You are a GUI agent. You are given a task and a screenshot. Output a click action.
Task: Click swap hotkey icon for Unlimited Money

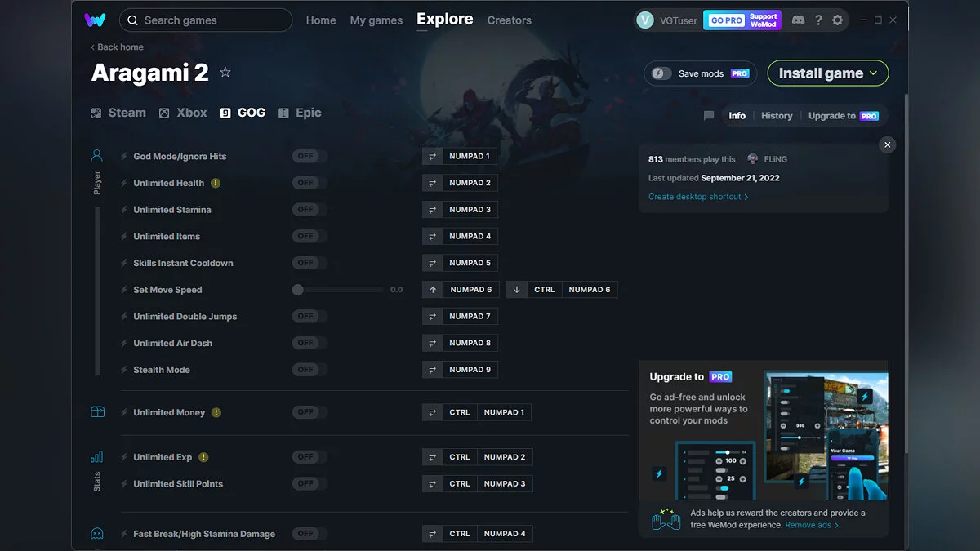click(432, 412)
